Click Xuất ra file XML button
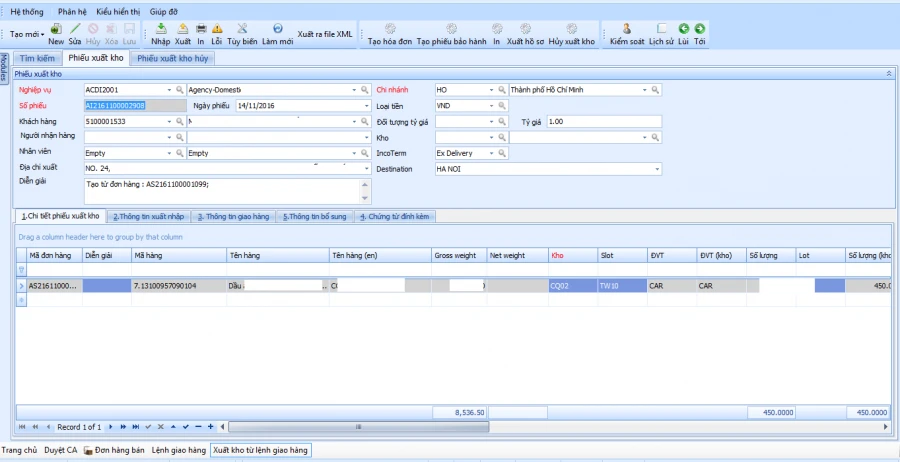900x462 pixels. 325,34
